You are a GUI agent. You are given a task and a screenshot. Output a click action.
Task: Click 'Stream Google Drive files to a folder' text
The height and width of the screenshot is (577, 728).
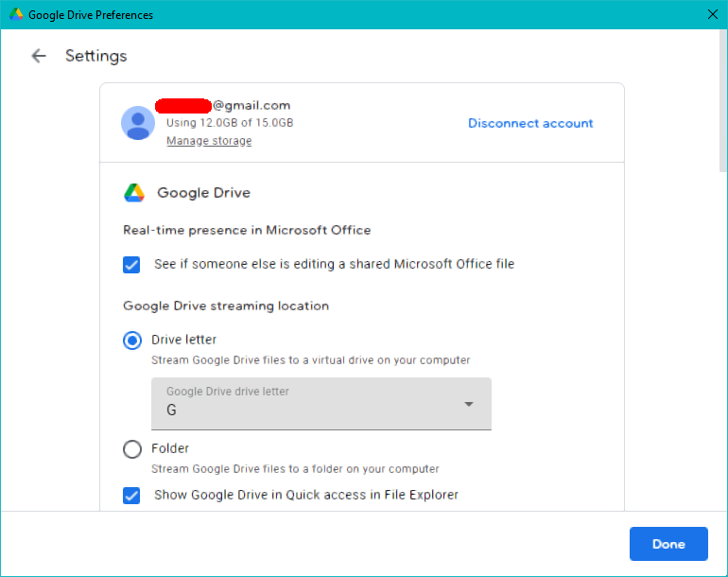click(x=295, y=469)
